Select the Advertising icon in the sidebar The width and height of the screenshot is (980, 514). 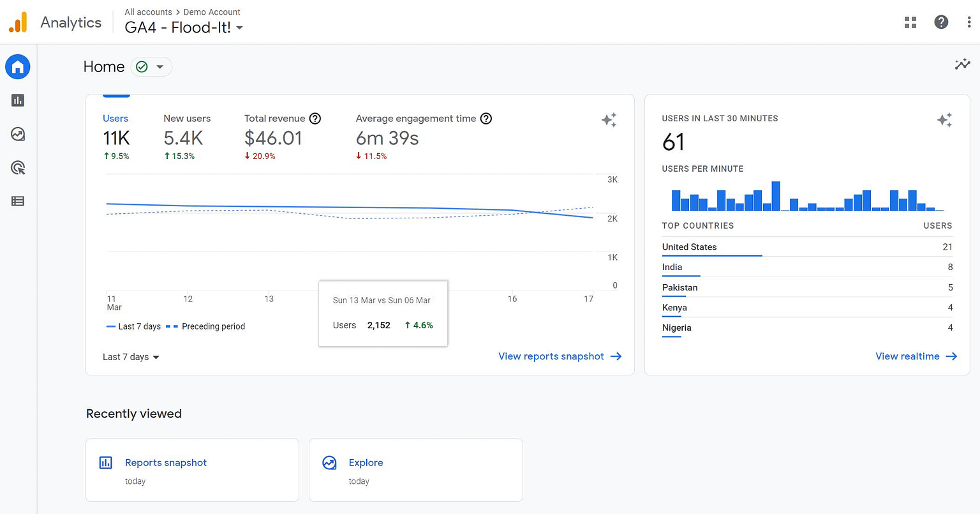(x=17, y=167)
